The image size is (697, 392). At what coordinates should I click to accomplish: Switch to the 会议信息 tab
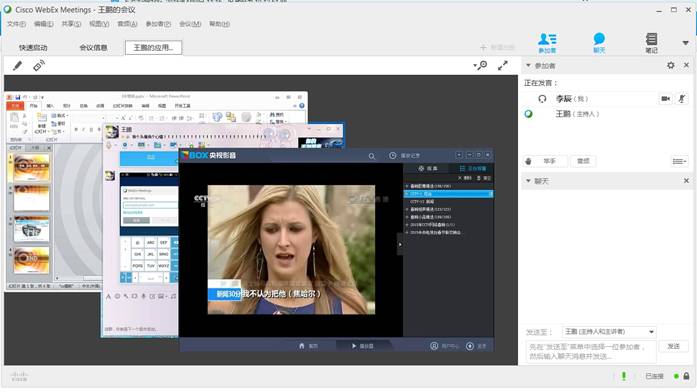(93, 48)
